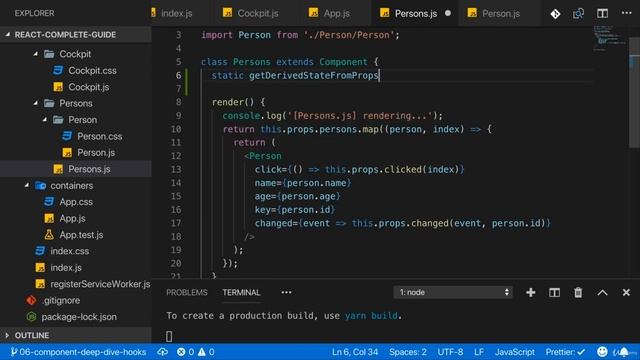Close the terminal panel
The image size is (640, 360).
626,292
